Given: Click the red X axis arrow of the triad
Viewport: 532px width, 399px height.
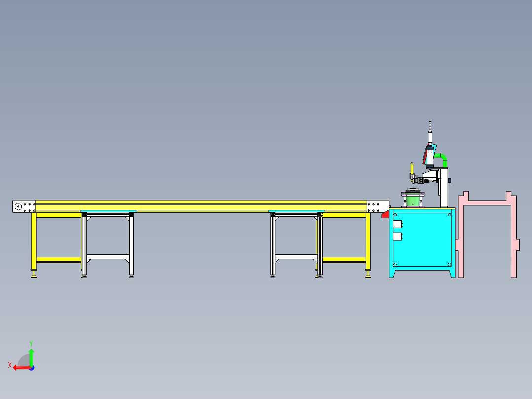Looking at the screenshot, I should pos(21,368).
